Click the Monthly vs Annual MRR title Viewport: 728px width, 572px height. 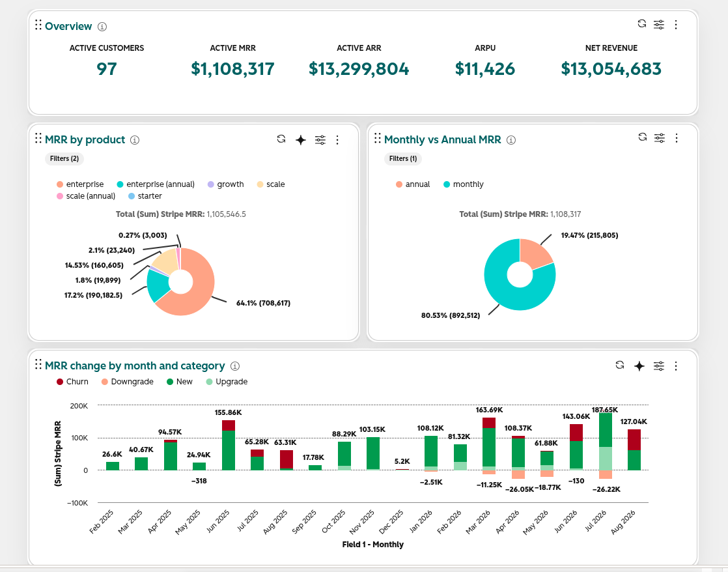tap(442, 139)
